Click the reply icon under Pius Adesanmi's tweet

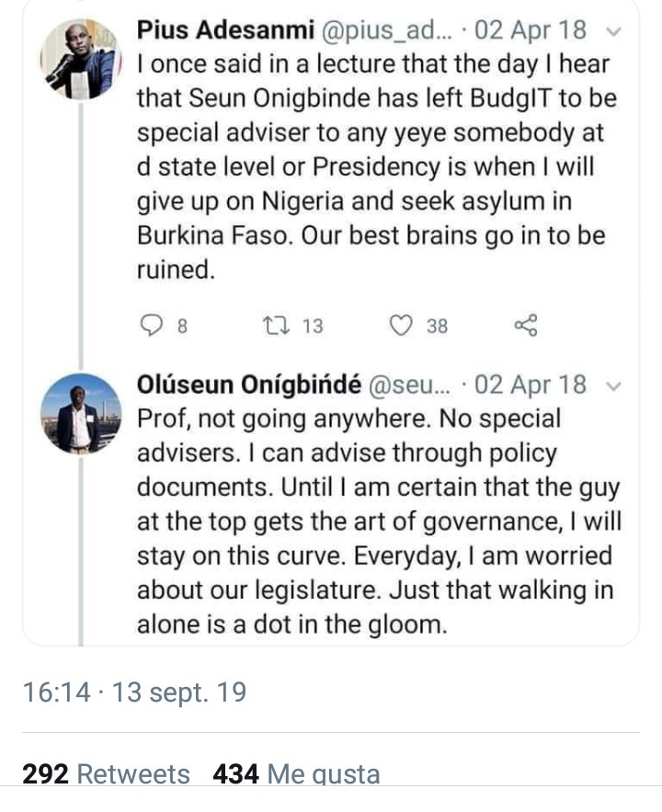pos(154,325)
